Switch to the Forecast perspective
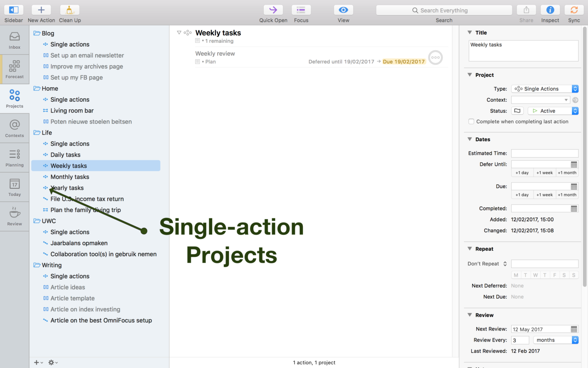 15,69
